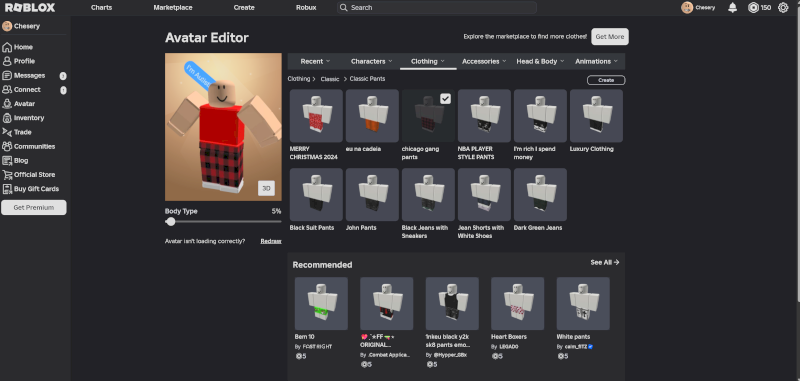Toggle the 3D avatar view
Viewport: 800px width, 381px height.
click(266, 188)
